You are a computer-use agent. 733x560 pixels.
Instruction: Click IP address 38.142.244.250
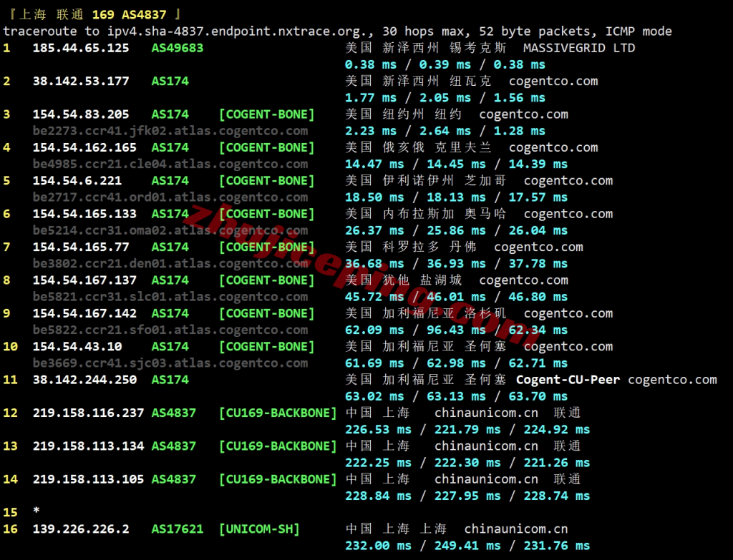pyautogui.click(x=84, y=380)
